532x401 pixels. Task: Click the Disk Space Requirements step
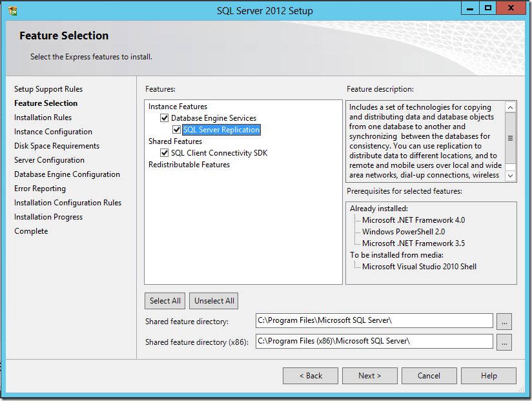point(57,146)
